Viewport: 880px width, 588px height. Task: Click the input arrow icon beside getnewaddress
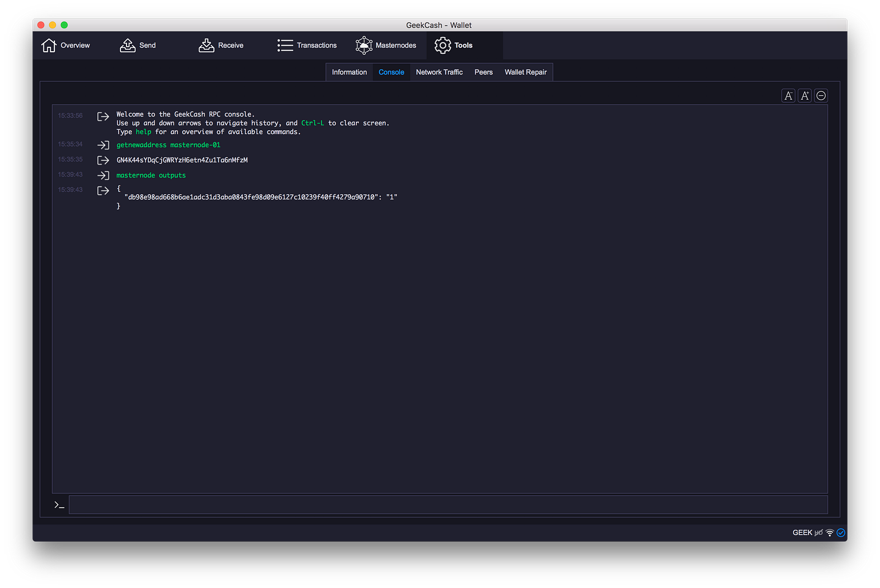[x=103, y=145]
